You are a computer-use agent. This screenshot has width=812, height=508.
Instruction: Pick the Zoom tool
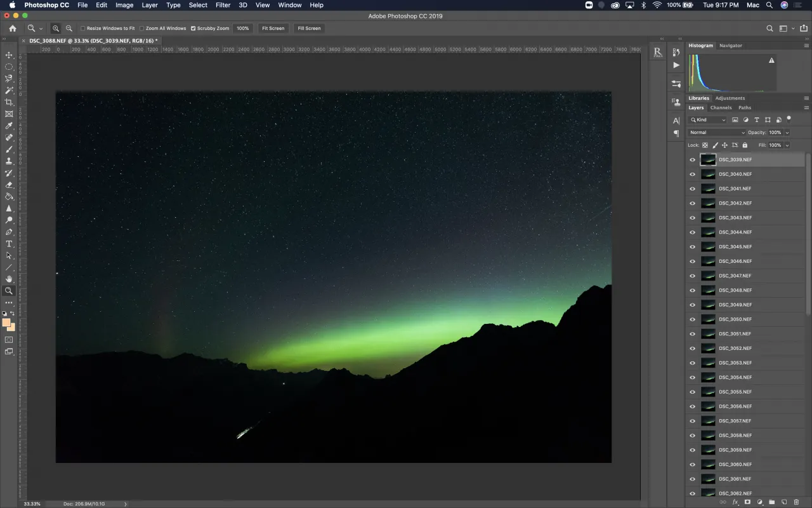coord(9,291)
